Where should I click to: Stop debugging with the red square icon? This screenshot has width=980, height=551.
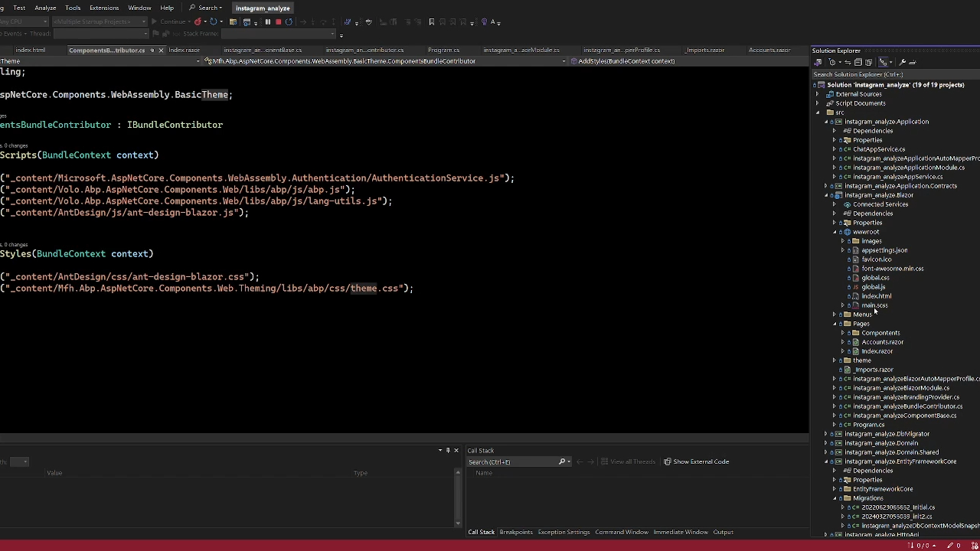point(278,22)
